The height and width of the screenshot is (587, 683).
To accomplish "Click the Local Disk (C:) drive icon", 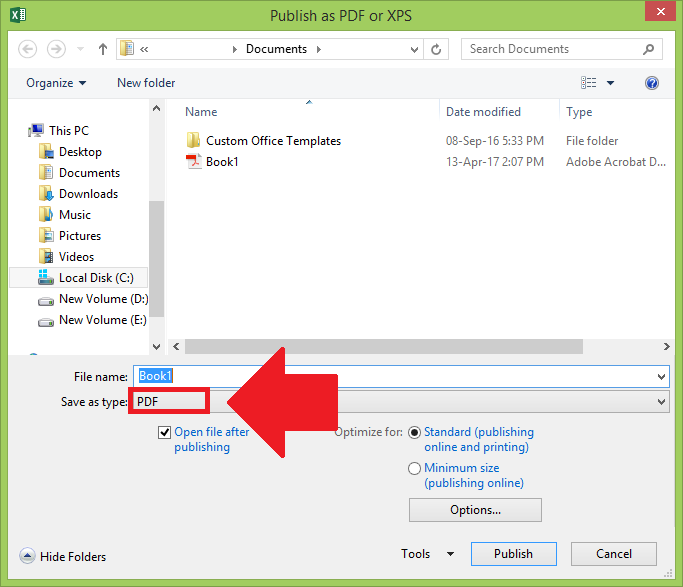I will coord(46,277).
